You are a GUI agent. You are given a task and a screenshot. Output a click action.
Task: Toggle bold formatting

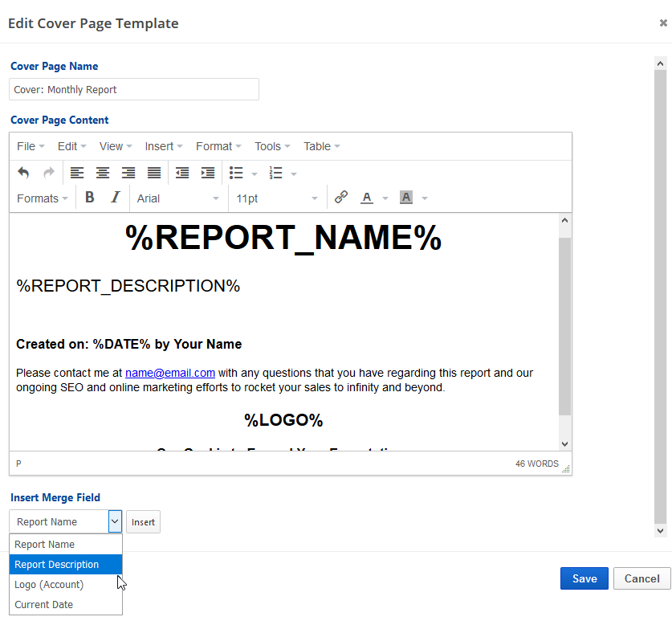point(90,198)
